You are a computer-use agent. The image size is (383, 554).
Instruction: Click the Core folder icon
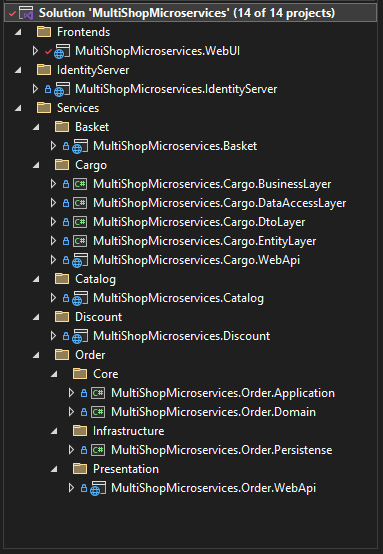pyautogui.click(x=80, y=374)
